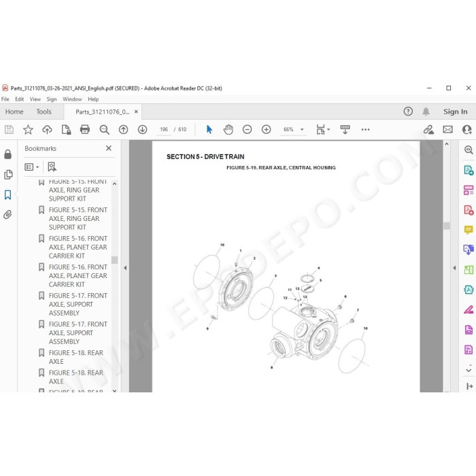Click the read mode download icon
The width and height of the screenshot is (476, 476).
tap(345, 130)
